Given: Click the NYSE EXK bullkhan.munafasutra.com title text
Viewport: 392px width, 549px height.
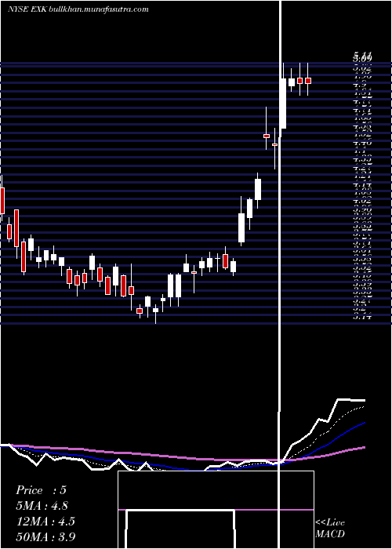Looking at the screenshot, I should [78, 9].
